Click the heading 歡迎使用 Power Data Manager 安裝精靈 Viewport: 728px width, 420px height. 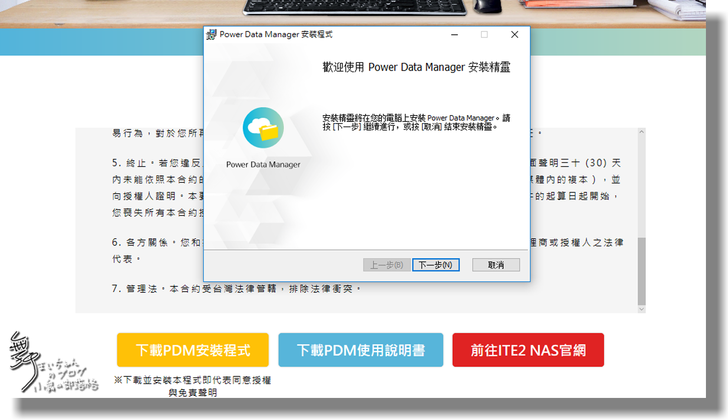pyautogui.click(x=416, y=67)
